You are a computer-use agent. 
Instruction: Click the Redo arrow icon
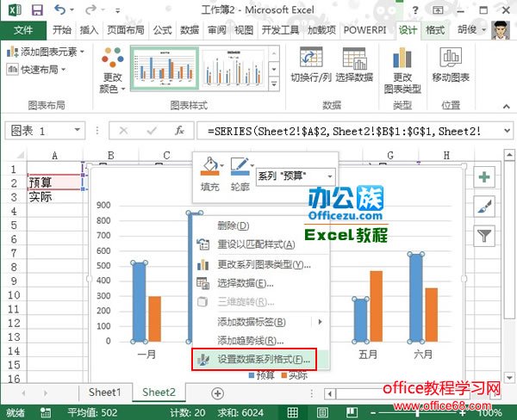pos(90,9)
